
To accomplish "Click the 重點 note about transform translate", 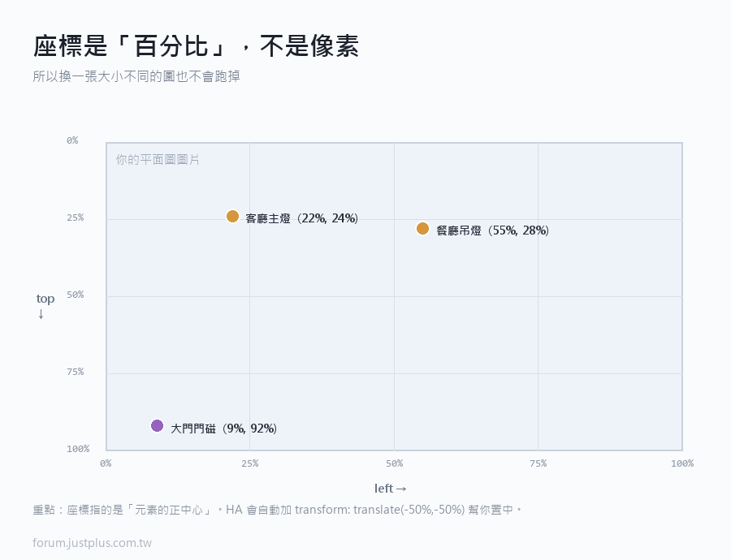I will click(x=277, y=510).
